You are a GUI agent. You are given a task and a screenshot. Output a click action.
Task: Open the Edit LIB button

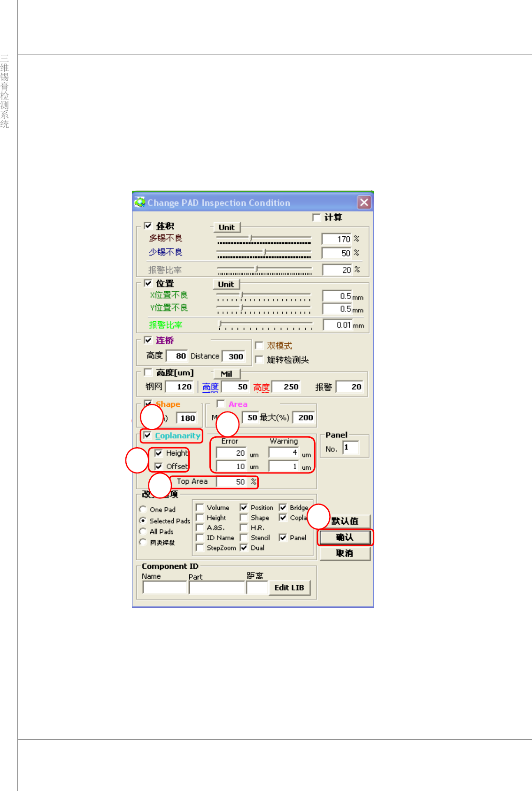[289, 588]
